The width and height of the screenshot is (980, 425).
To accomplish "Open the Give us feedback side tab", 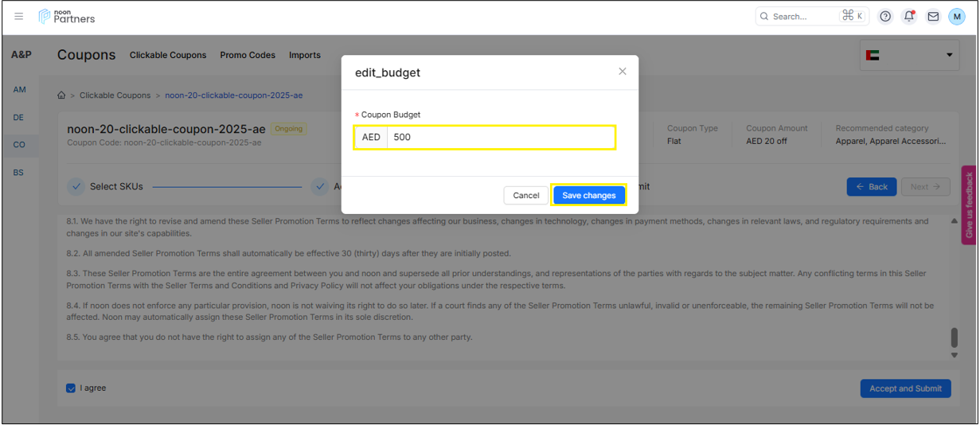I will click(969, 206).
